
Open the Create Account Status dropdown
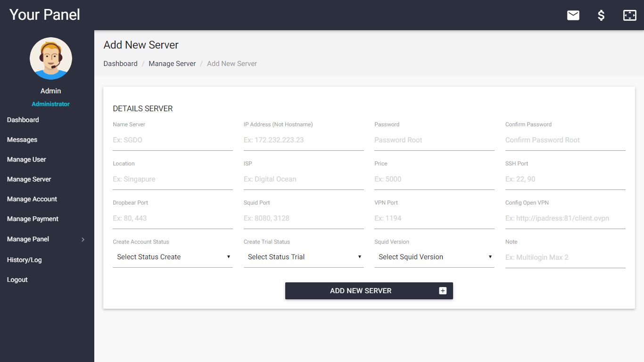173,257
